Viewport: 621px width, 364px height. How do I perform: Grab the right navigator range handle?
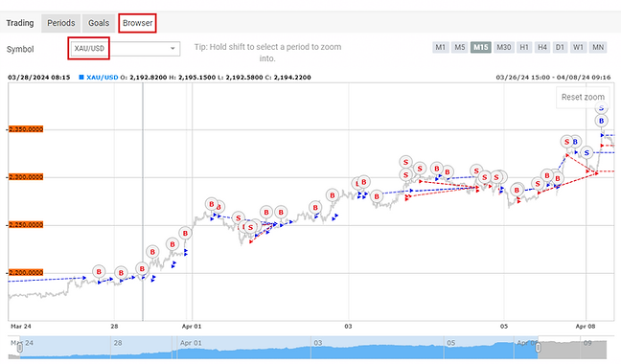[x=538, y=348]
